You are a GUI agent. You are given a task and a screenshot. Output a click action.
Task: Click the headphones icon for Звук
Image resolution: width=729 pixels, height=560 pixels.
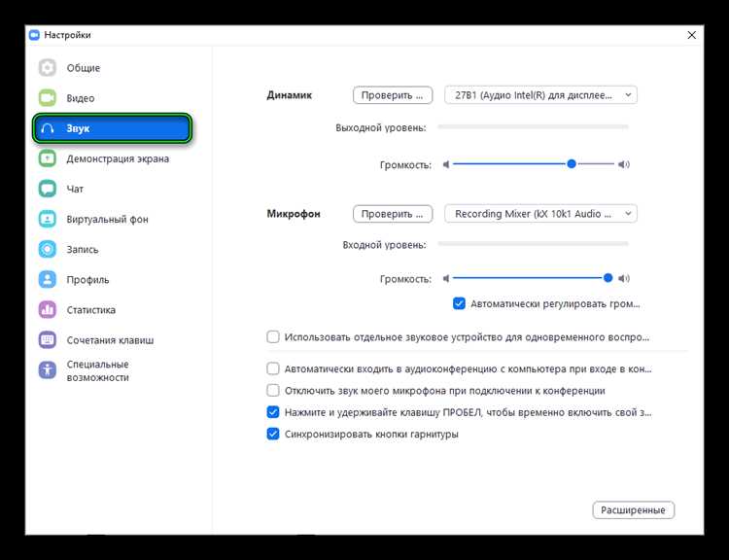[x=48, y=128]
